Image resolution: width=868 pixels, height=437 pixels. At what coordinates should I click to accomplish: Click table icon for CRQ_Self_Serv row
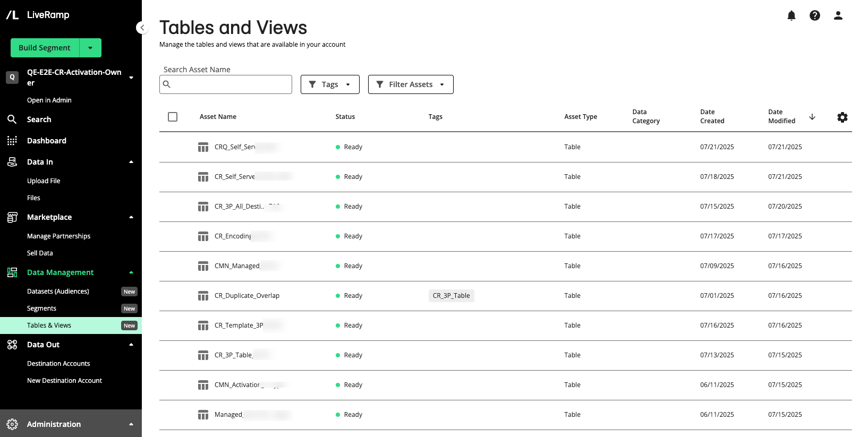[x=203, y=147]
